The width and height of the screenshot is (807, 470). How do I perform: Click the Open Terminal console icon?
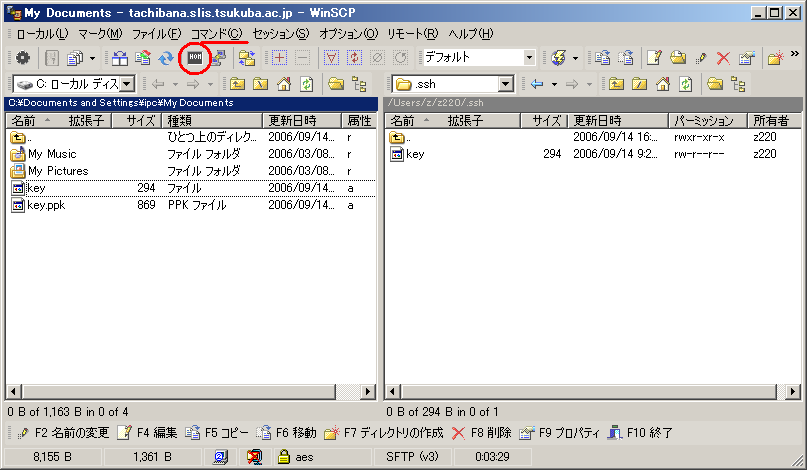click(x=195, y=58)
